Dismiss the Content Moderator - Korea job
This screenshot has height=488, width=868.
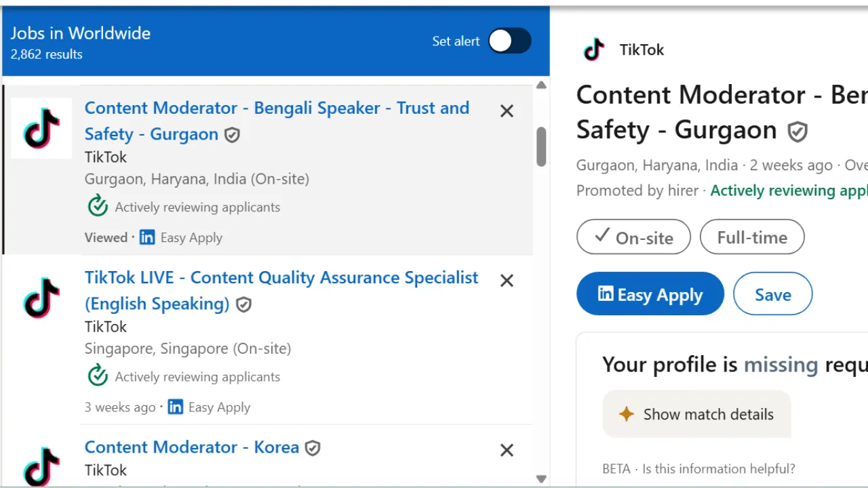pos(507,450)
